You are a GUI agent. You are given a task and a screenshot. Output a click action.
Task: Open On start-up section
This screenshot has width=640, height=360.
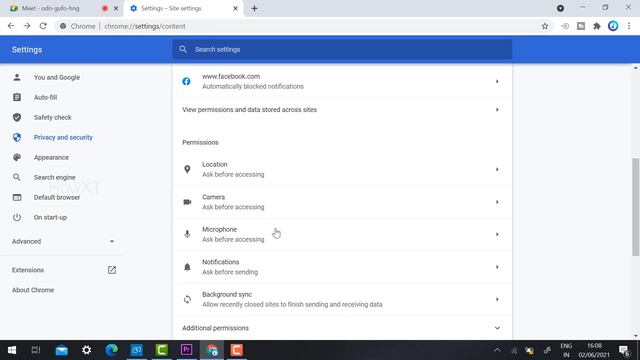(50, 217)
